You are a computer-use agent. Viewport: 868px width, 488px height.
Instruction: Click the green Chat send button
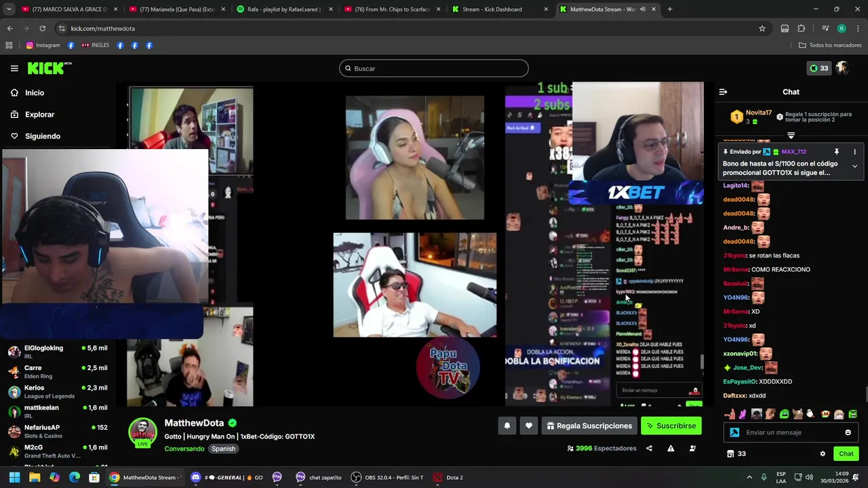tap(846, 453)
